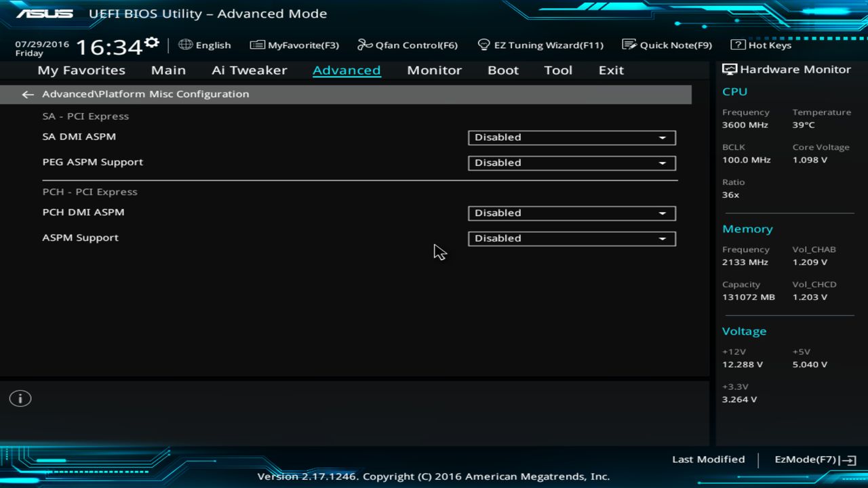Switch to the Ai Tweaker tab
The width and height of the screenshot is (868, 488).
249,70
